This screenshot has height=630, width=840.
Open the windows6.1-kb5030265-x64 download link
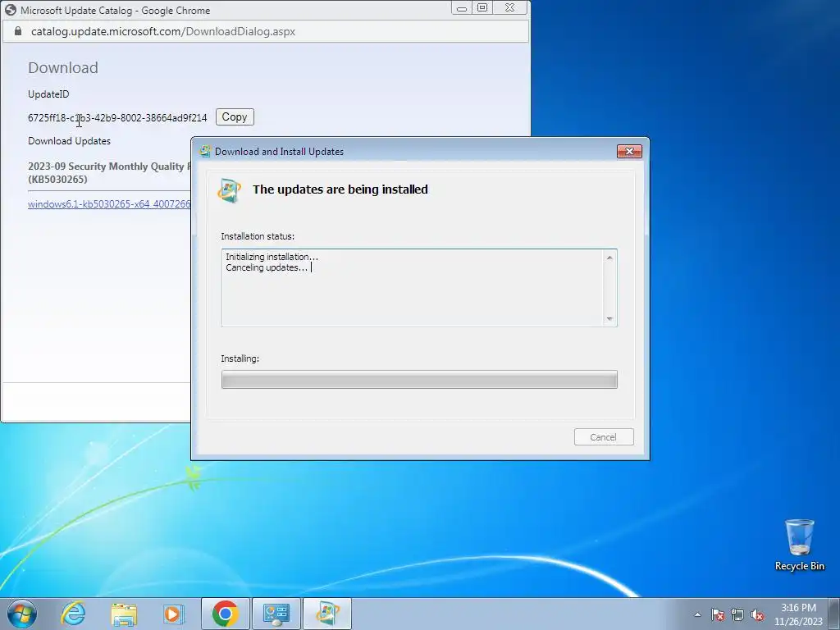coord(109,204)
